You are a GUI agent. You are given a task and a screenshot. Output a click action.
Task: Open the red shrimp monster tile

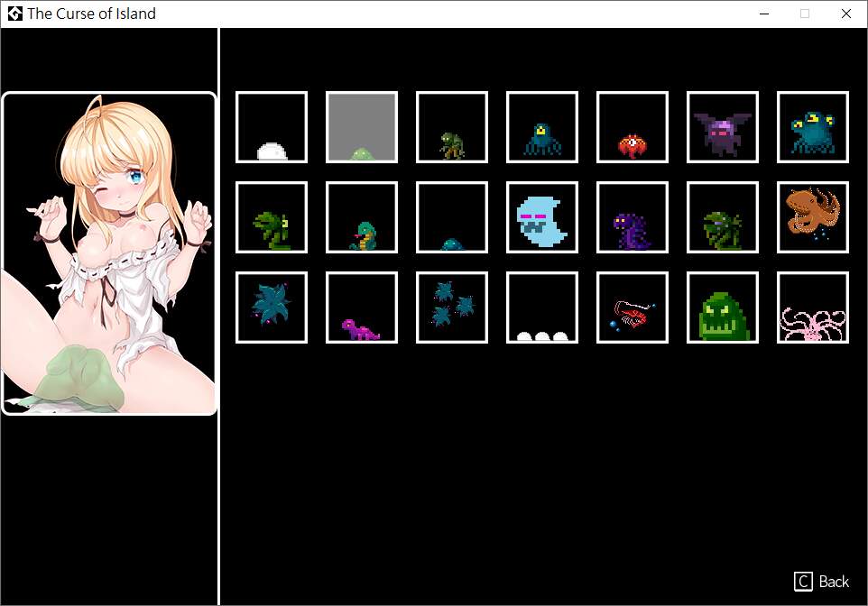(633, 308)
